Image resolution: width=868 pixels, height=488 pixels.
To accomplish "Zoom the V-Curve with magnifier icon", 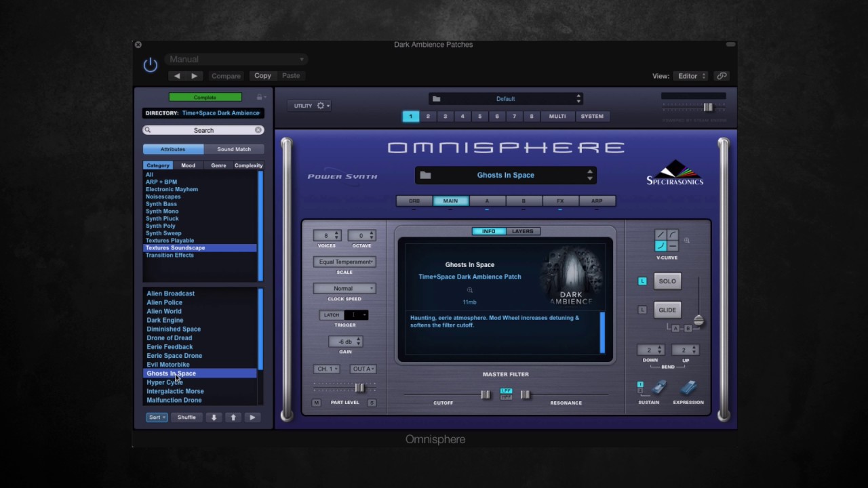I will 687,241.
